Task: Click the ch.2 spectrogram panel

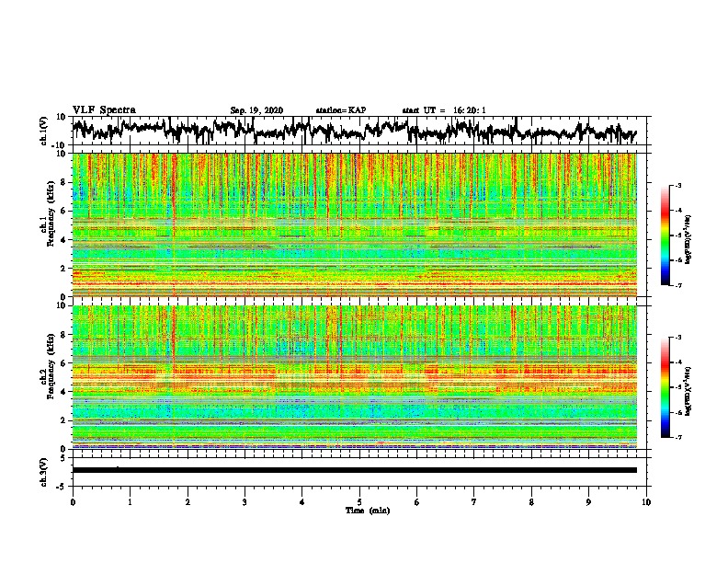Action: [x=355, y=377]
